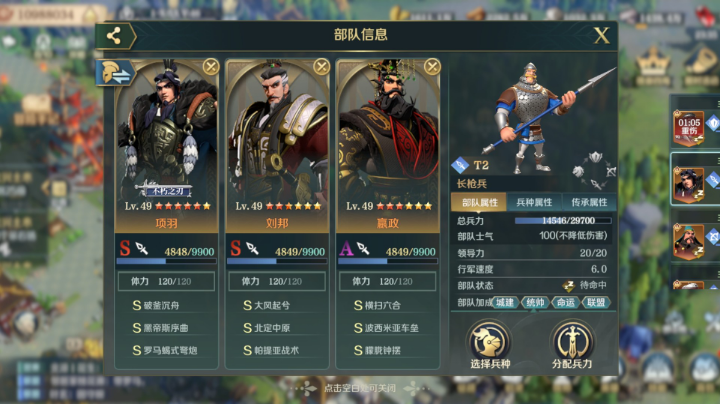Close the 部队信息 panel
This screenshot has height=404, width=720.
pos(602,35)
